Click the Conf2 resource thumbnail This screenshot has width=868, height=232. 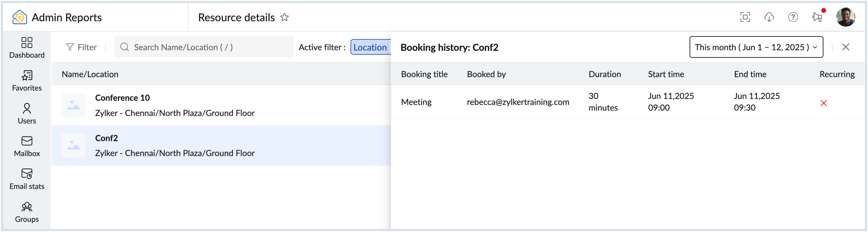[x=73, y=146]
